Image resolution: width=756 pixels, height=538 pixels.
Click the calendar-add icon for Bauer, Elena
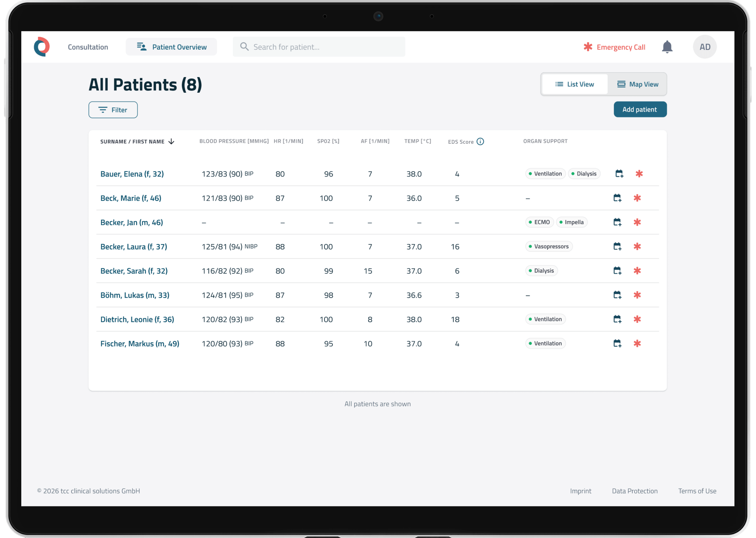(619, 174)
